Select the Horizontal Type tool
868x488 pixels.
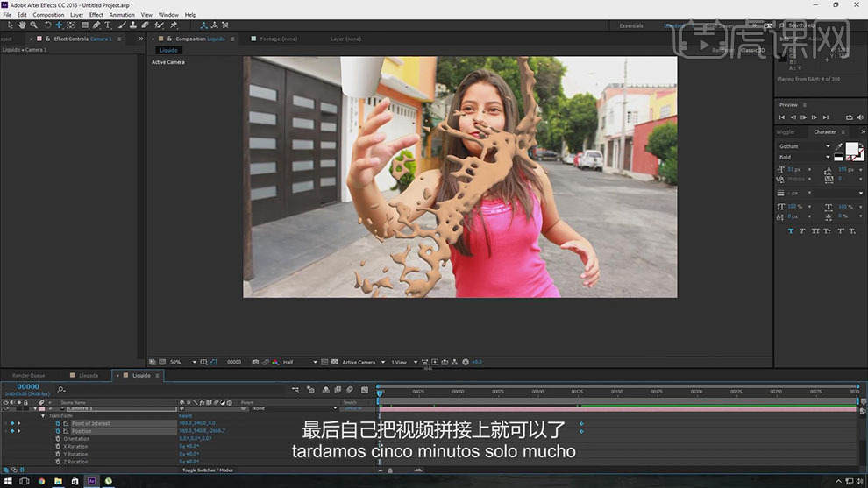coord(108,25)
